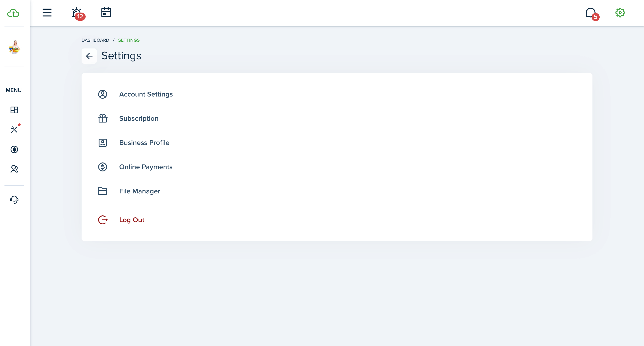Click the green settings gear icon
This screenshot has height=346, width=644.
pos(620,13)
